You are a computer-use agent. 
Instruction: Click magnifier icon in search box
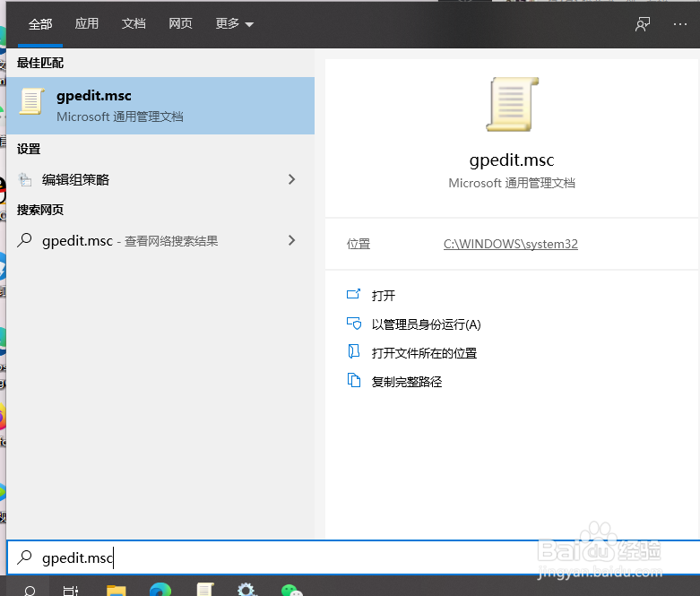click(24, 557)
